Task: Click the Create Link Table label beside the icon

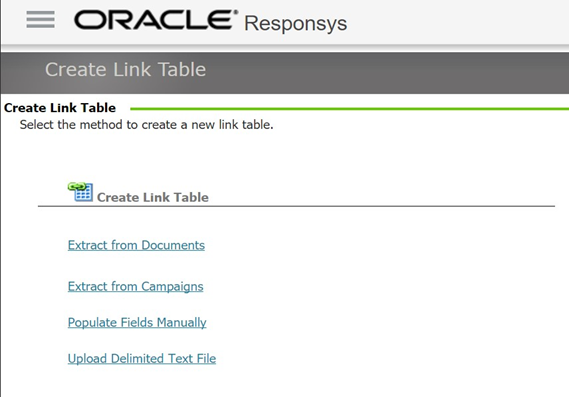Action: [x=153, y=197]
